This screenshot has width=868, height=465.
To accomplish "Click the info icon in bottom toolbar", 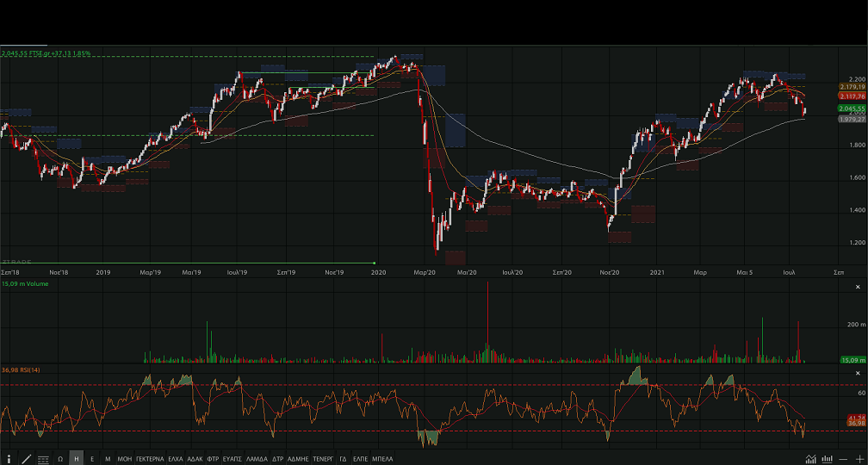I will tap(9, 459).
